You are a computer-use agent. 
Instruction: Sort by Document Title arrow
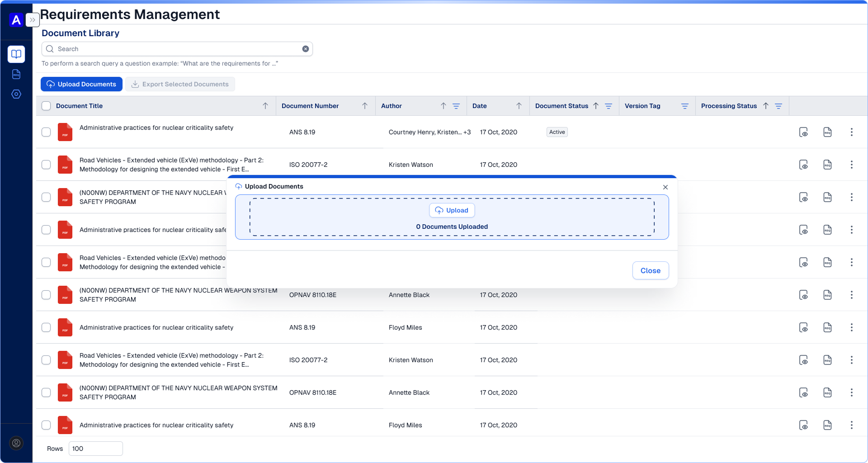(x=265, y=106)
